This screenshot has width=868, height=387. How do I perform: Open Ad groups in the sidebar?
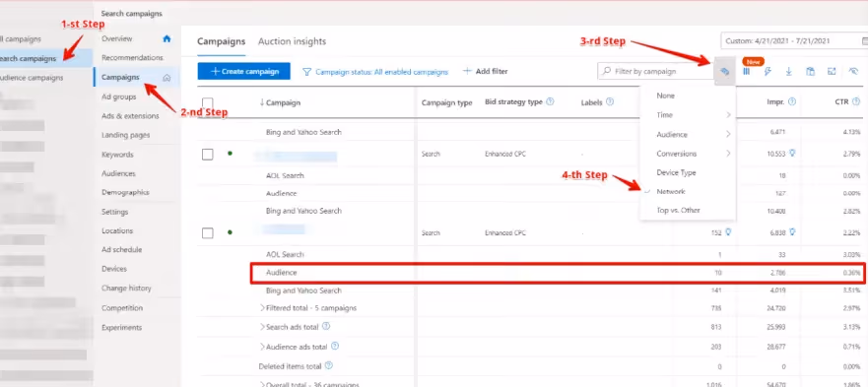118,97
